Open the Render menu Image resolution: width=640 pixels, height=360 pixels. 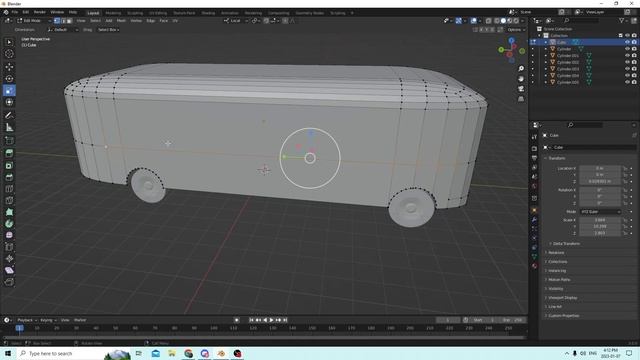click(40, 12)
